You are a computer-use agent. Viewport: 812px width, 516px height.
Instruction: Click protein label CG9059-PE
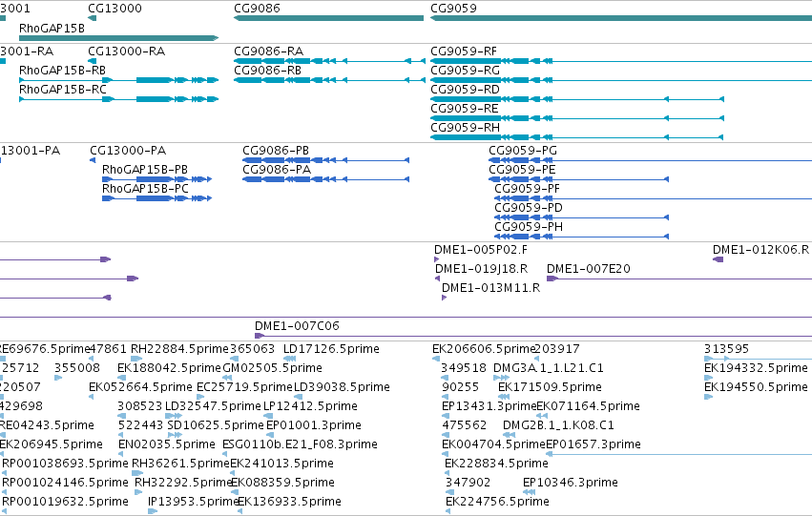[x=522, y=170]
